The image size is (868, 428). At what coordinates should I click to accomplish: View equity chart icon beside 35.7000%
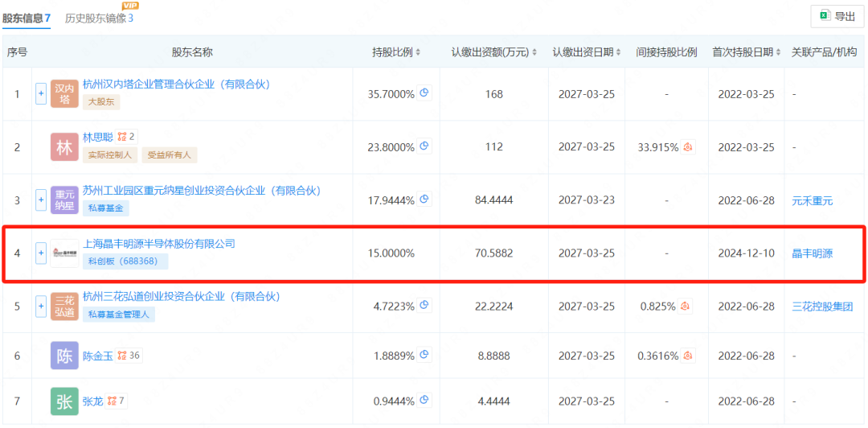pos(424,93)
